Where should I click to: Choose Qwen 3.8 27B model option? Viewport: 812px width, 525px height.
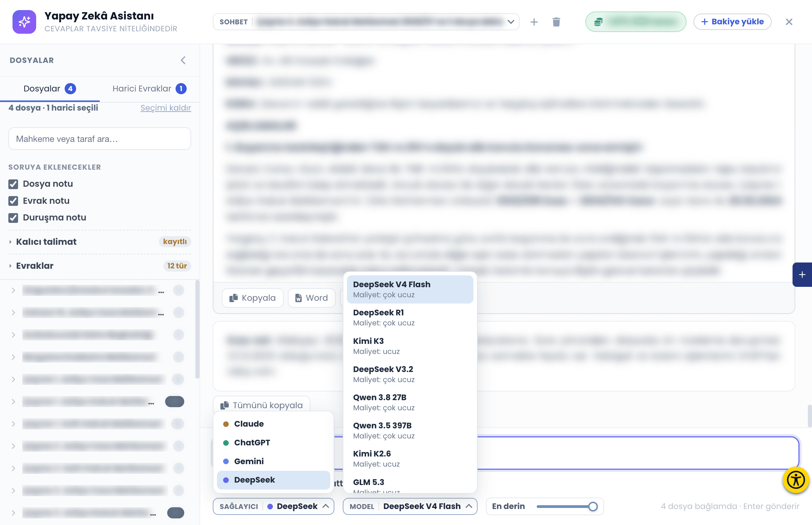410,402
